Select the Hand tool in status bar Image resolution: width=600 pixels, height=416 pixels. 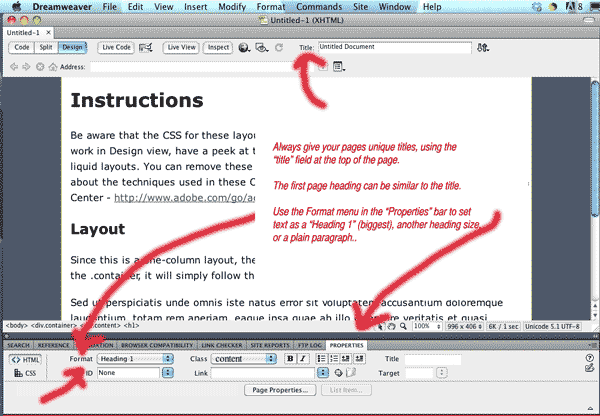391,326
